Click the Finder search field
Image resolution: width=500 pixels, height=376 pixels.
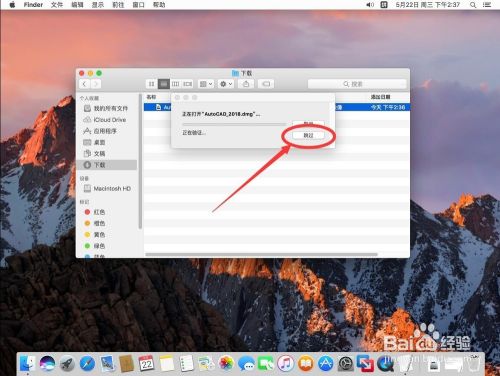point(357,84)
